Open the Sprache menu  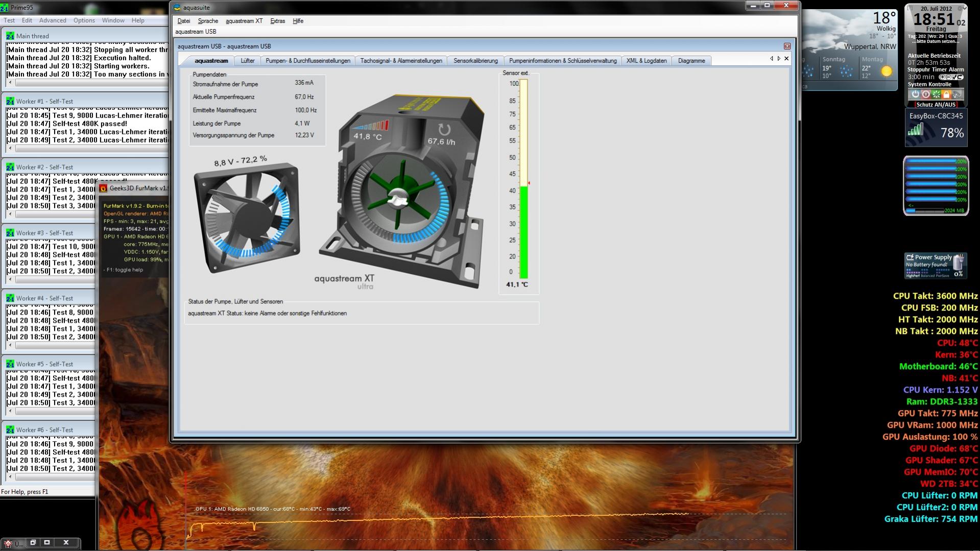tap(208, 21)
